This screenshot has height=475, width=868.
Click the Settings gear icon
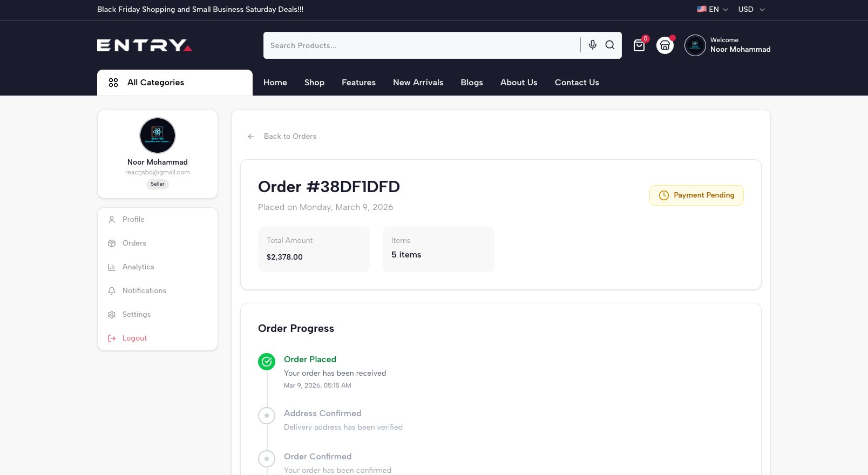[112, 315]
